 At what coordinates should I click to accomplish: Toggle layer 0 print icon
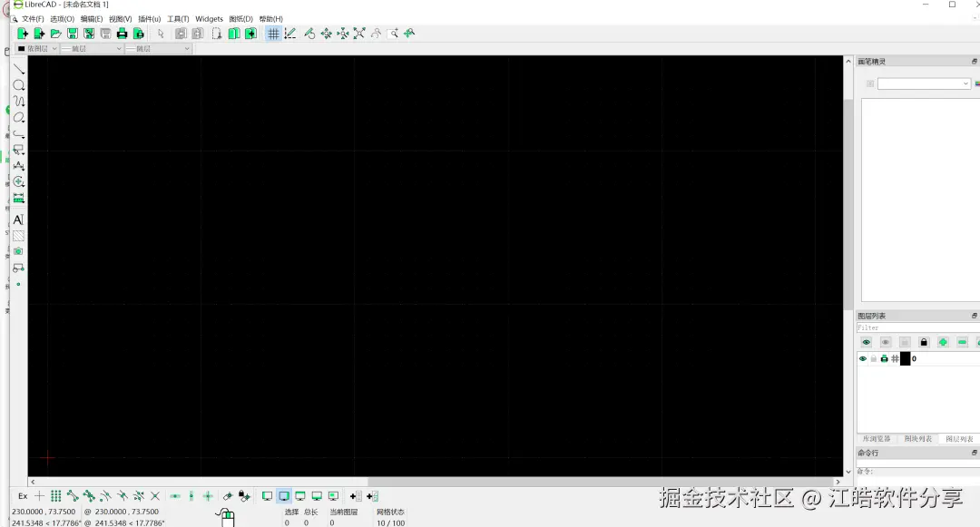pos(884,359)
